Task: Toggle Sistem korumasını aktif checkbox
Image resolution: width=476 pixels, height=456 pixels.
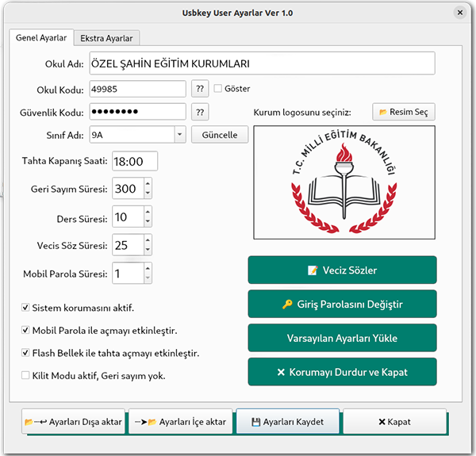Action: 26,307
